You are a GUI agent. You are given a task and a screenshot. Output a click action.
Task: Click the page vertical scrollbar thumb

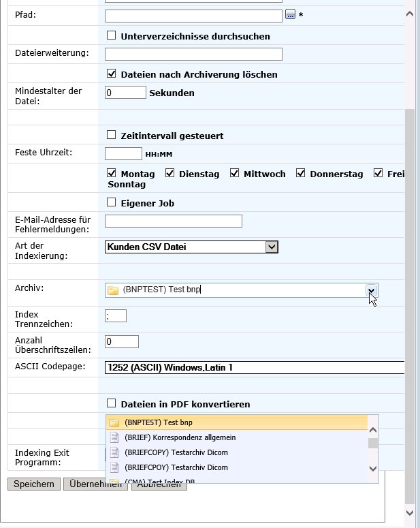click(x=410, y=307)
